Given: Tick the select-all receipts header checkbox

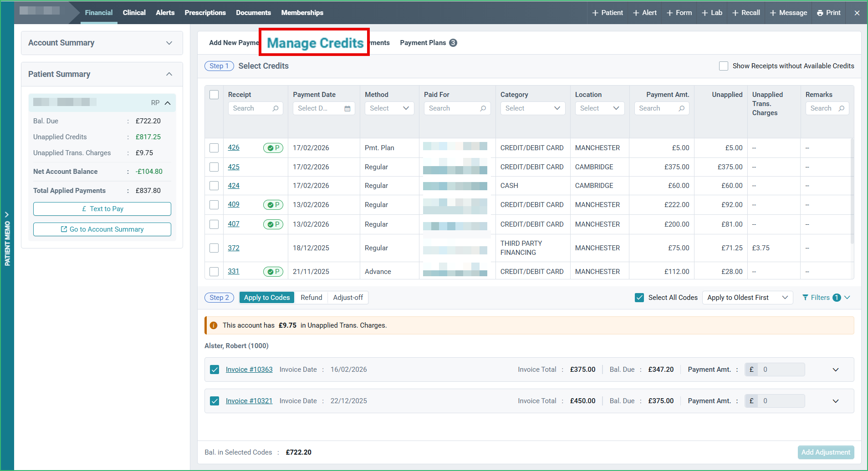Looking at the screenshot, I should pyautogui.click(x=214, y=95).
